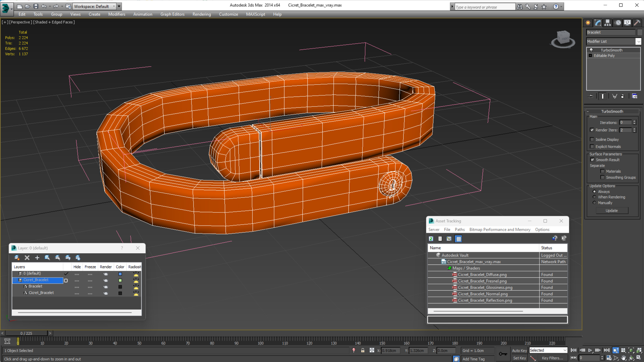Click the Auto Key button

519,350
